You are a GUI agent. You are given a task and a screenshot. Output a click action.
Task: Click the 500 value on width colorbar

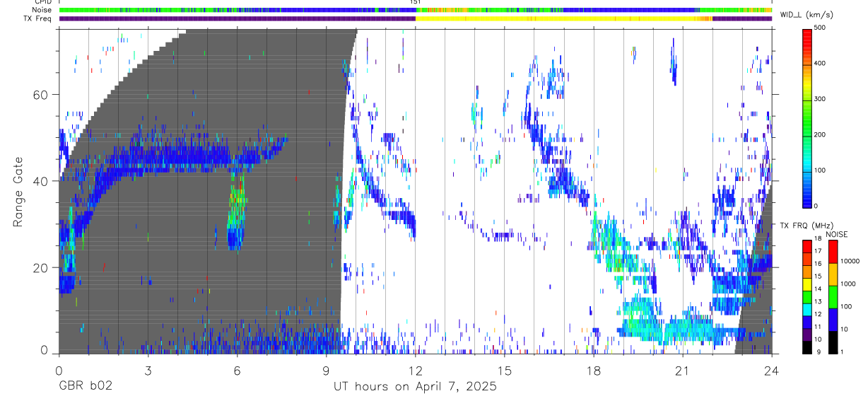pyautogui.click(x=821, y=28)
